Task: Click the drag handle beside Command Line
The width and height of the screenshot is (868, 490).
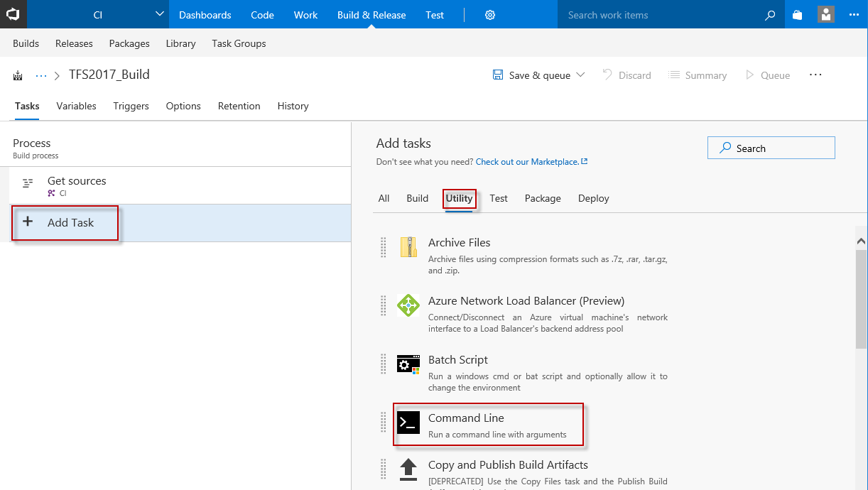Action: coord(384,423)
